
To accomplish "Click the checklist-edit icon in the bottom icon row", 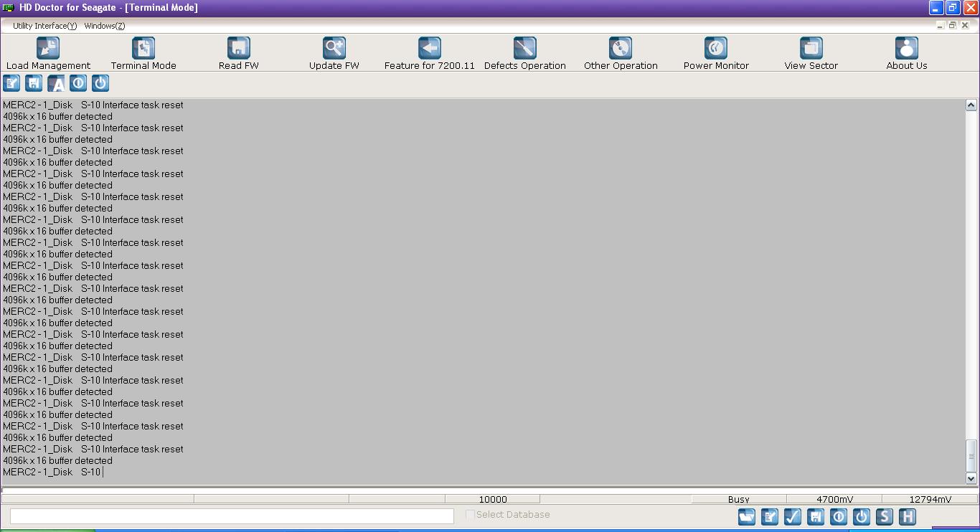I will point(770,516).
